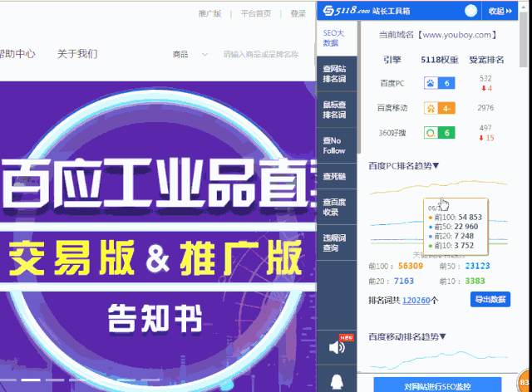Open 查网站排名词 in sidebar
This screenshot has height=392, width=532.
click(x=337, y=74)
